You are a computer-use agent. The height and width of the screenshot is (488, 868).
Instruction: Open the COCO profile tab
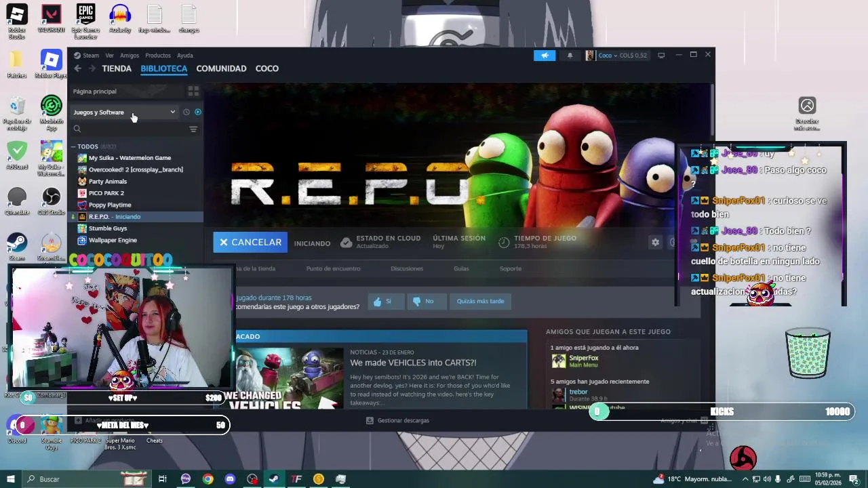tap(267, 68)
